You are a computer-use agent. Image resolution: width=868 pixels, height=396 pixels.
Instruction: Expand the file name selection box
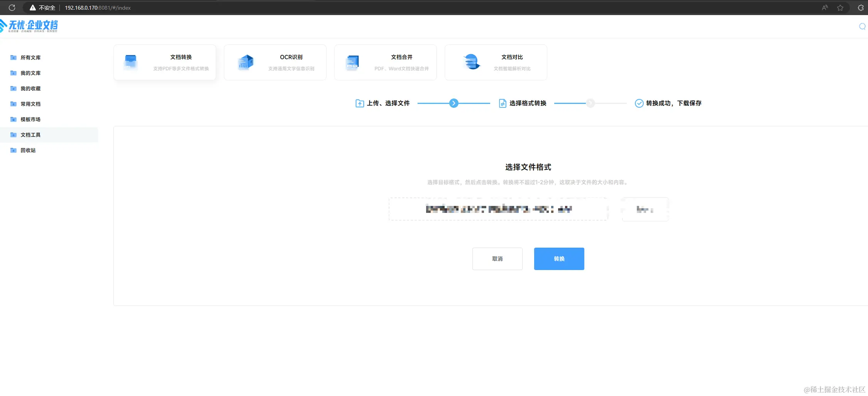(x=498, y=209)
